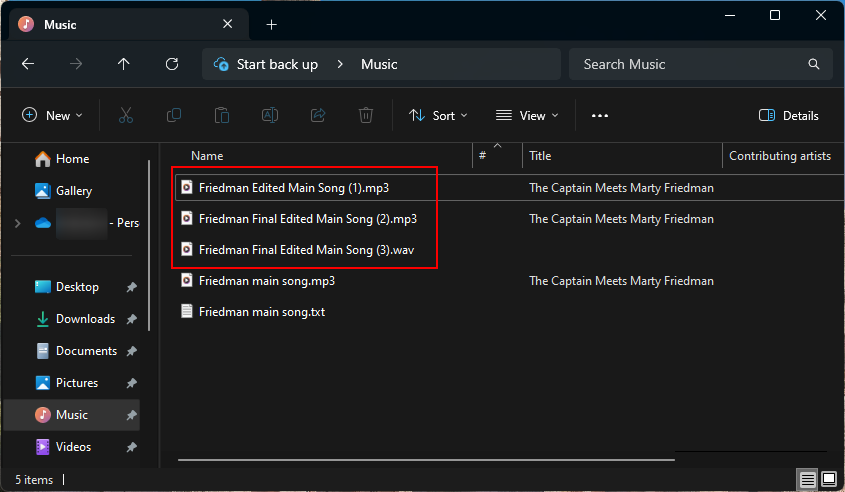Click the Cut scissors icon

[x=125, y=116]
